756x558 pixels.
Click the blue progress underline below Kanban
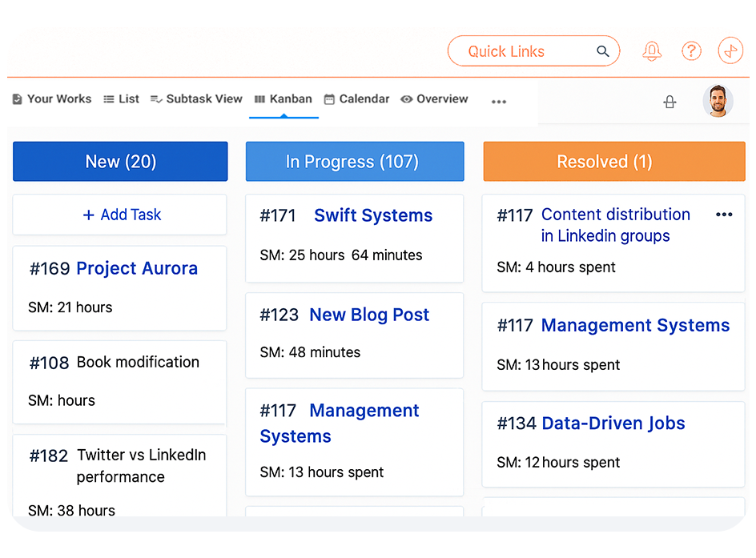tap(283, 116)
